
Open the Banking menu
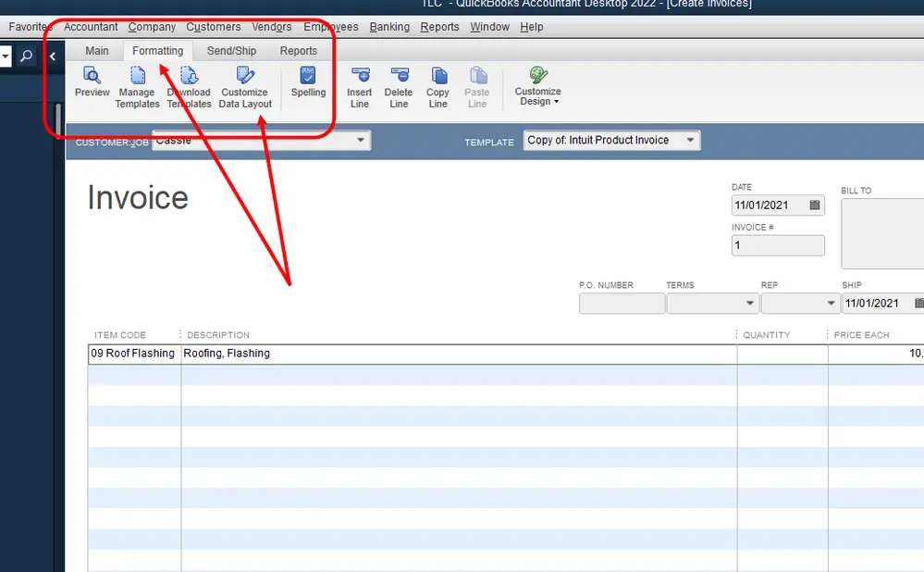click(389, 27)
